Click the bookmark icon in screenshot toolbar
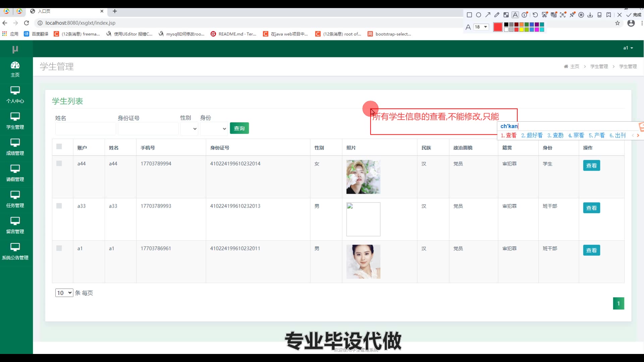The height and width of the screenshot is (362, 644). (609, 15)
